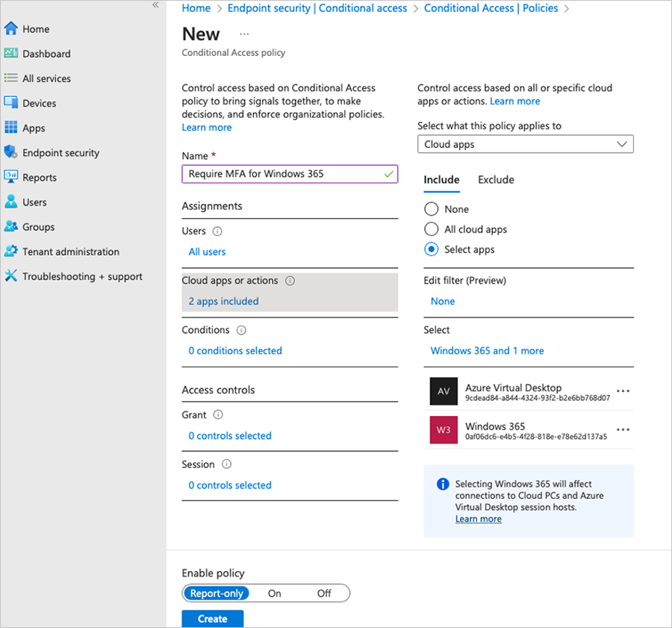Click the Endpoint security shield icon
This screenshot has height=628, width=672.
click(10, 152)
